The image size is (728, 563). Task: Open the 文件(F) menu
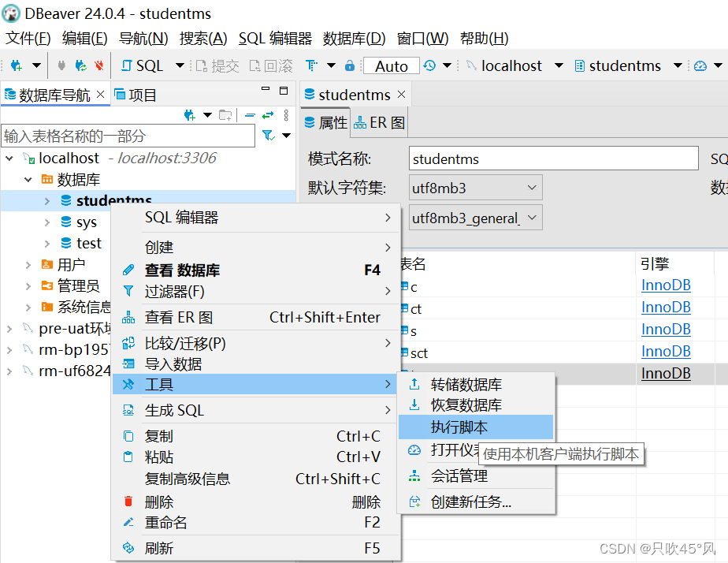(28, 38)
